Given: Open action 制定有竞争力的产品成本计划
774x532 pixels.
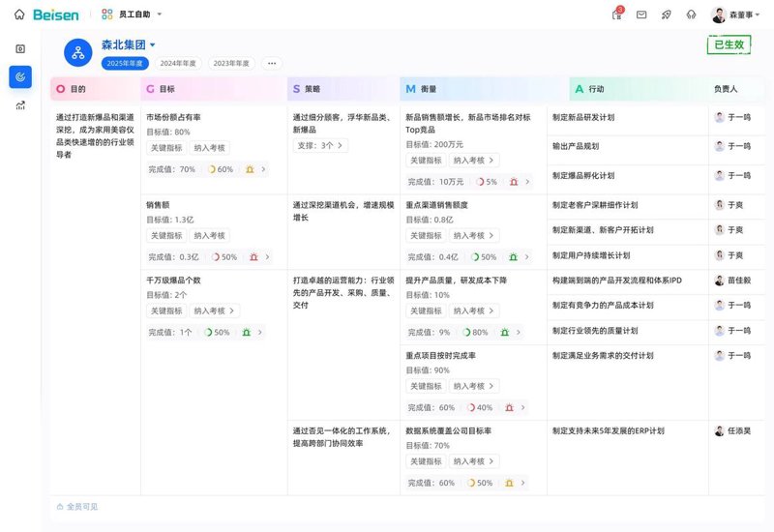Looking at the screenshot, I should 603,306.
